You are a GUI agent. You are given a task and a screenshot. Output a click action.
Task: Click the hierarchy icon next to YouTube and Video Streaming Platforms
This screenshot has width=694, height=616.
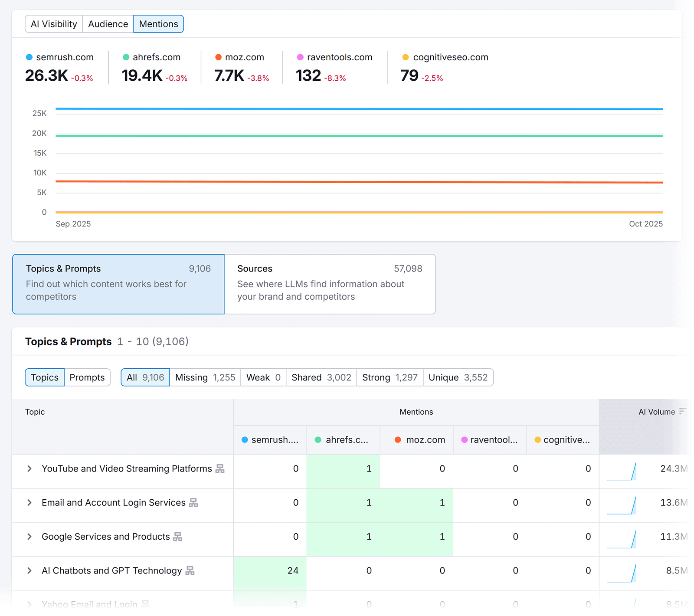[221, 469]
